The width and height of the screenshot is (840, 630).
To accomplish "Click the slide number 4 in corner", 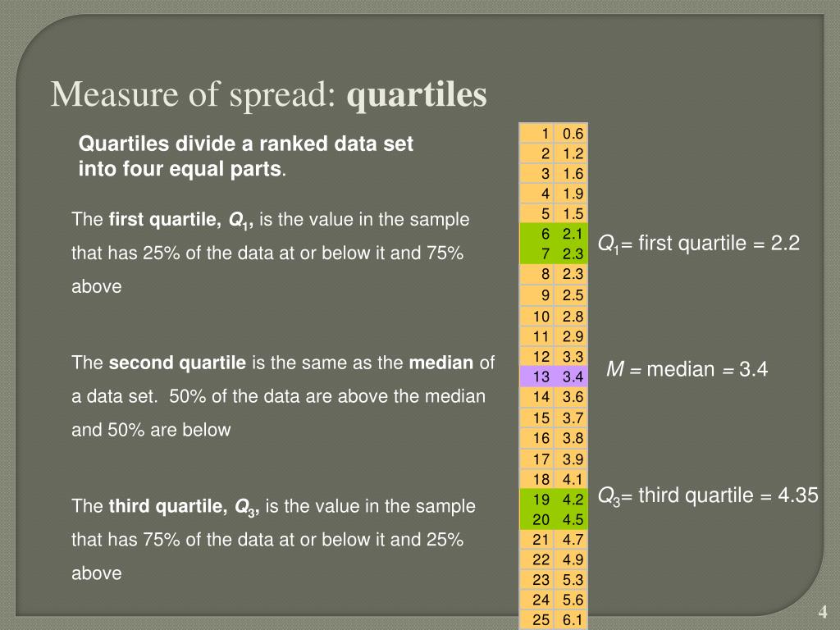I will click(x=823, y=611).
